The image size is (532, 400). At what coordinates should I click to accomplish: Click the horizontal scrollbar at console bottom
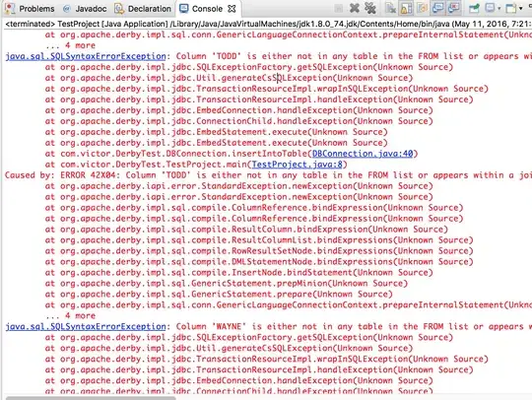(91, 398)
